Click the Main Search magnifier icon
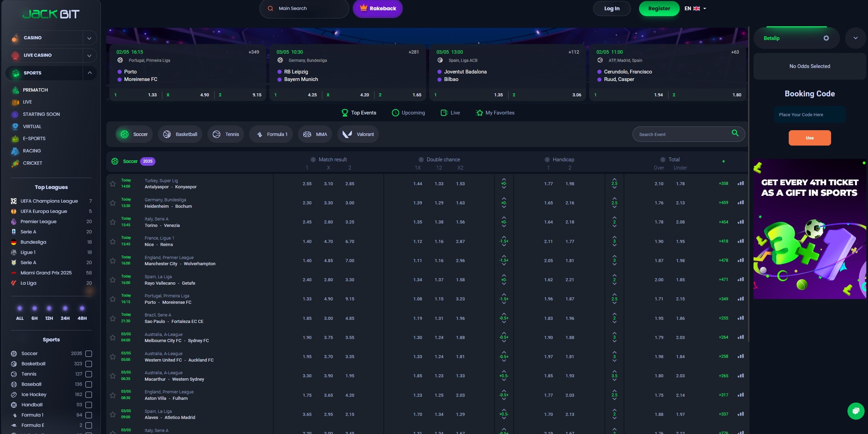This screenshot has height=434, width=868. [270, 9]
